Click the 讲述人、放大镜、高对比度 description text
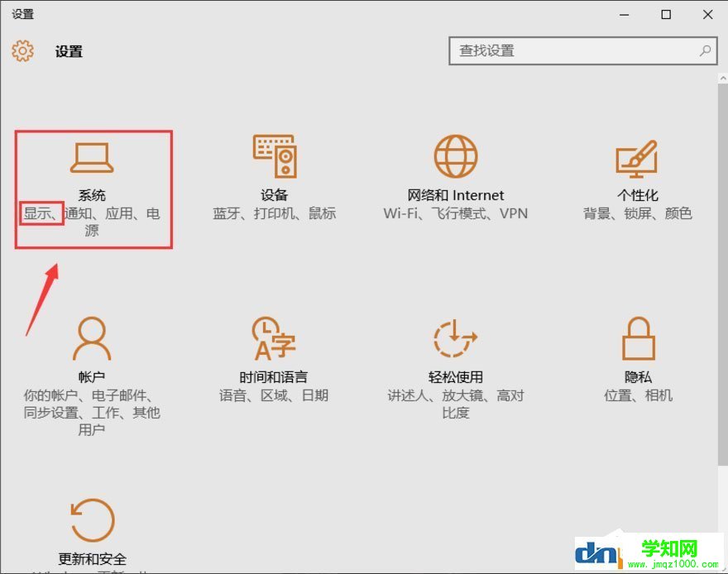The image size is (728, 574). [x=456, y=404]
